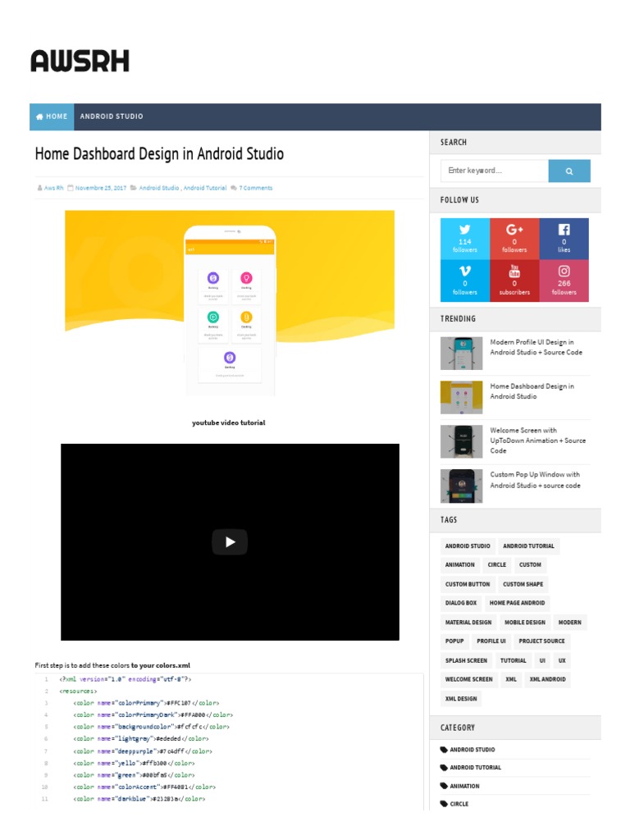The image size is (630, 840).
Task: Go to the Home tab
Action: (52, 116)
